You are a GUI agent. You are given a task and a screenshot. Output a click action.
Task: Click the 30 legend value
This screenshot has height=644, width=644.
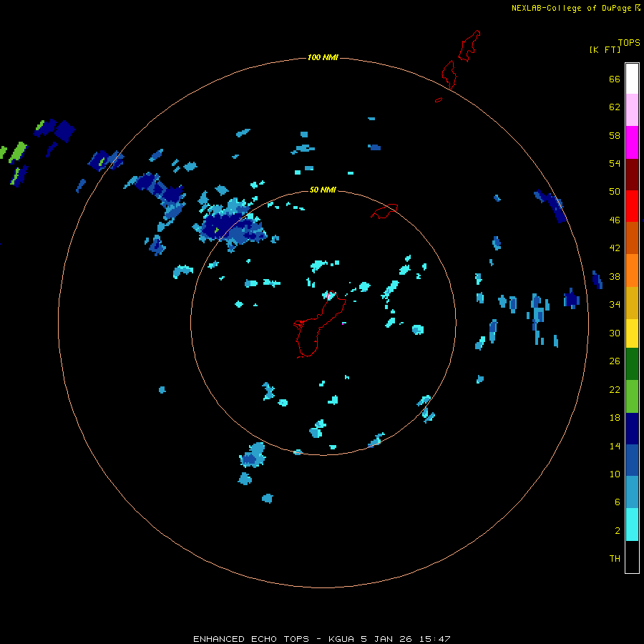click(x=615, y=333)
